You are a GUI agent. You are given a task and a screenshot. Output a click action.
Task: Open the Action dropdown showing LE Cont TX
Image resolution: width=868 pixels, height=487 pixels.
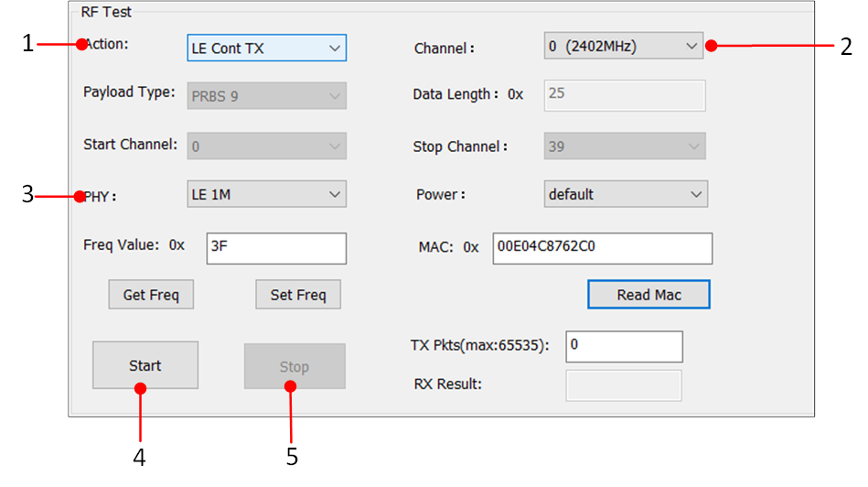(x=265, y=48)
